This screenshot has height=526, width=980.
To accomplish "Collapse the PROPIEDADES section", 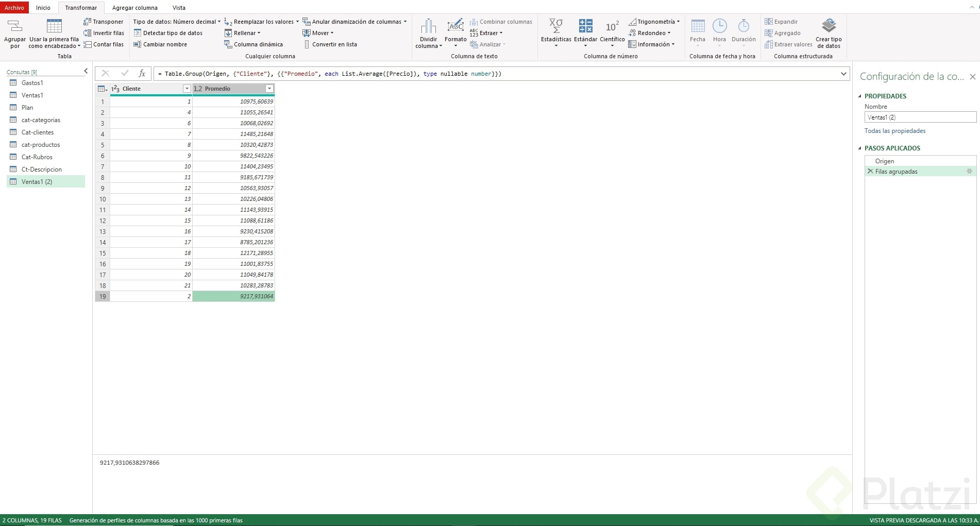I will [x=859, y=96].
